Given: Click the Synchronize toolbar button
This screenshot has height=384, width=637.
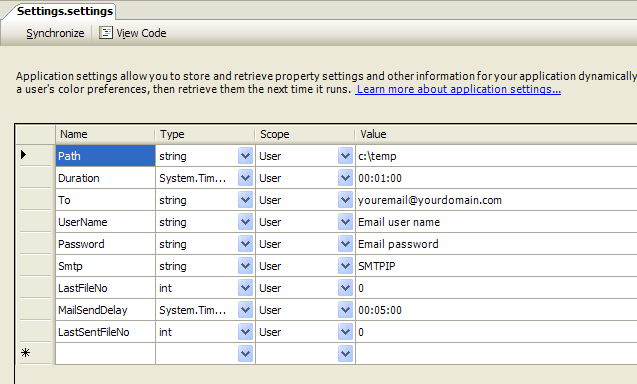Looking at the screenshot, I should (55, 33).
